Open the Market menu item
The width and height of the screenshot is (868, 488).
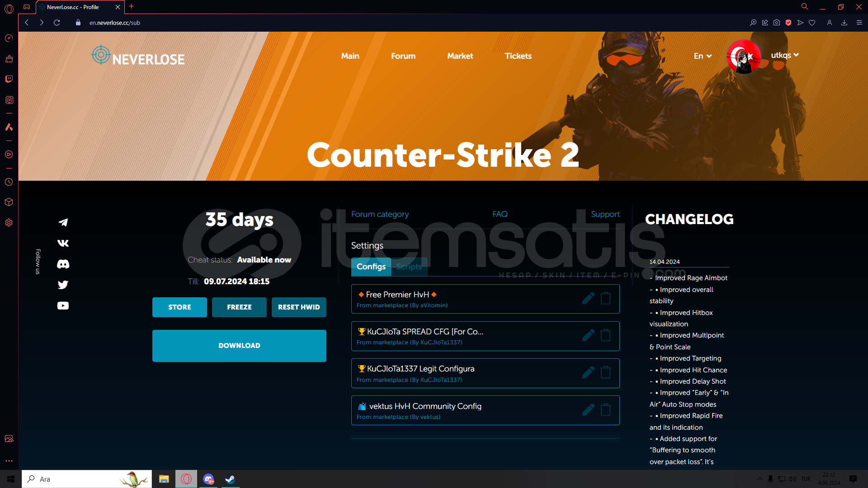pos(460,56)
